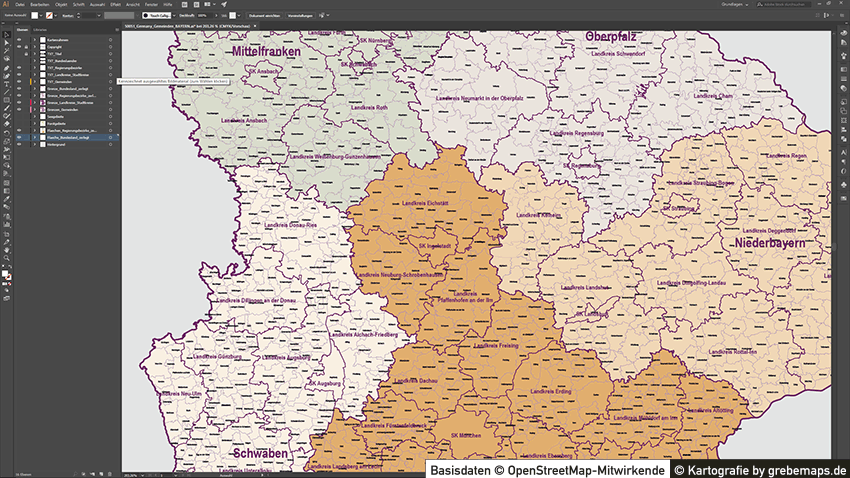Click the Adobe Illustrator Ai logo
The image size is (850, 478).
click(6, 5)
